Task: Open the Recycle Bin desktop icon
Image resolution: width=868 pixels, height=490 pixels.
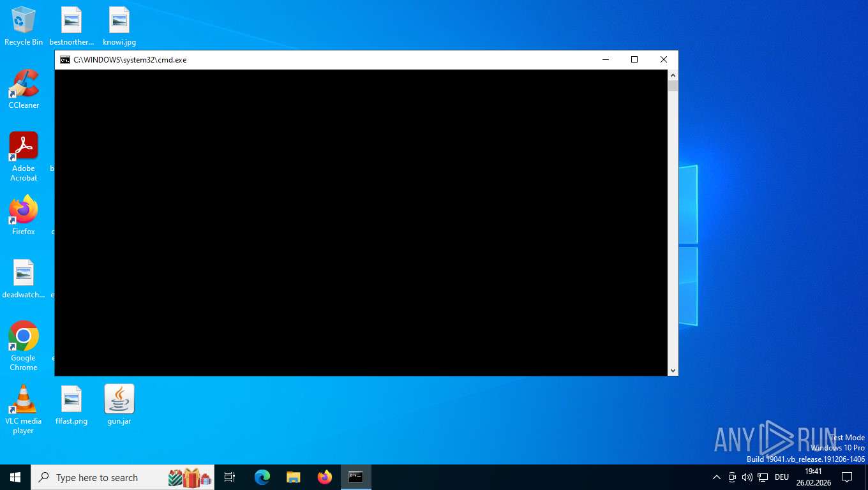Action: point(24,26)
